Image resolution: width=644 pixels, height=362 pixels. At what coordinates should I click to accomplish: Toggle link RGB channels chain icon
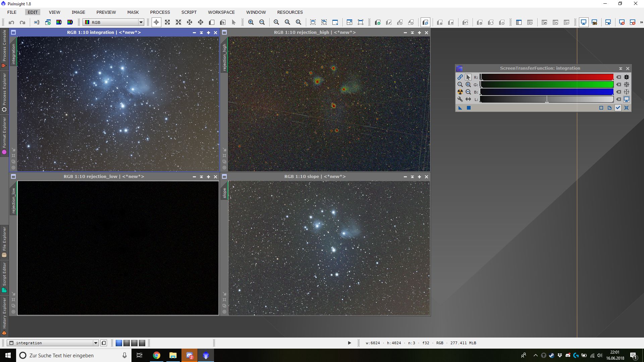(x=460, y=77)
